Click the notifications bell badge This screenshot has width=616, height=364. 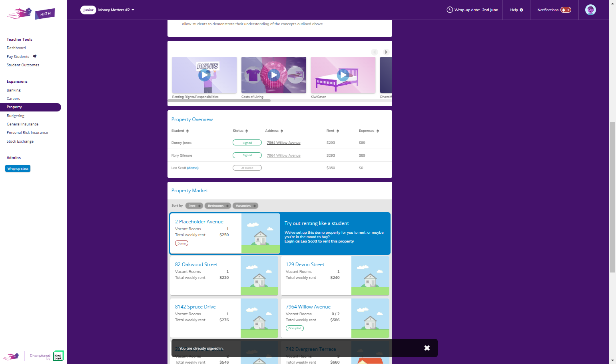point(566,10)
